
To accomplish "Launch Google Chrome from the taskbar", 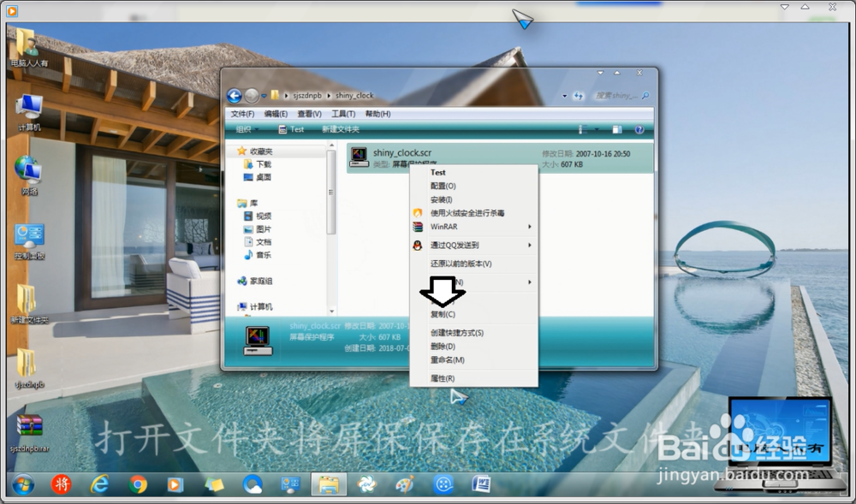I will point(138,483).
